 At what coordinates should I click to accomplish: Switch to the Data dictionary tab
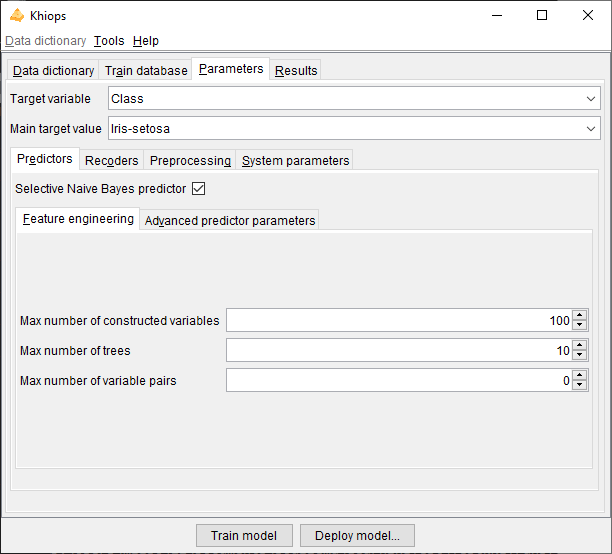53,71
